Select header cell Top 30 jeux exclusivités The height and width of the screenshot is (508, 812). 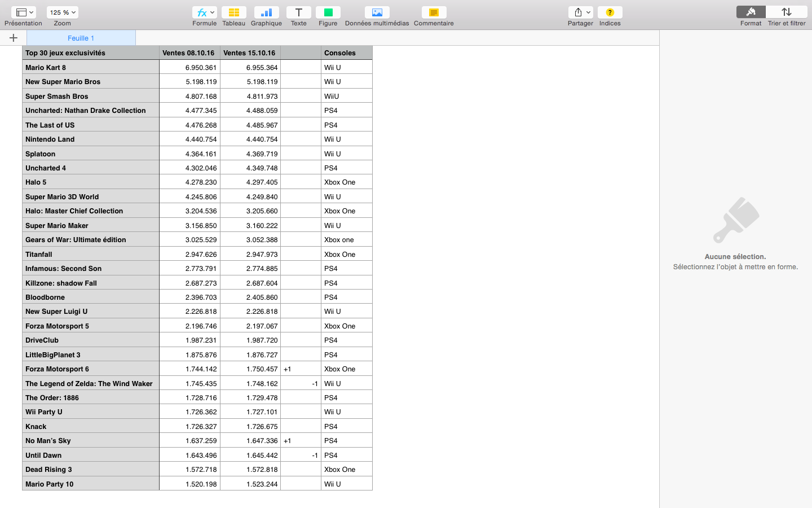pos(91,53)
